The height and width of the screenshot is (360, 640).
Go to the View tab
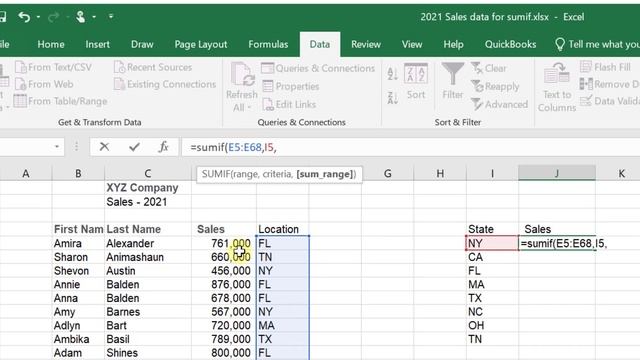(x=412, y=44)
